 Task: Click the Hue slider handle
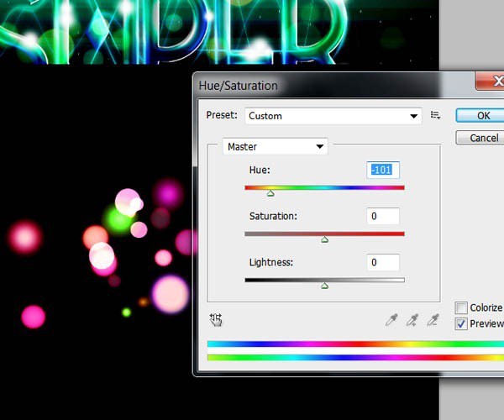270,193
